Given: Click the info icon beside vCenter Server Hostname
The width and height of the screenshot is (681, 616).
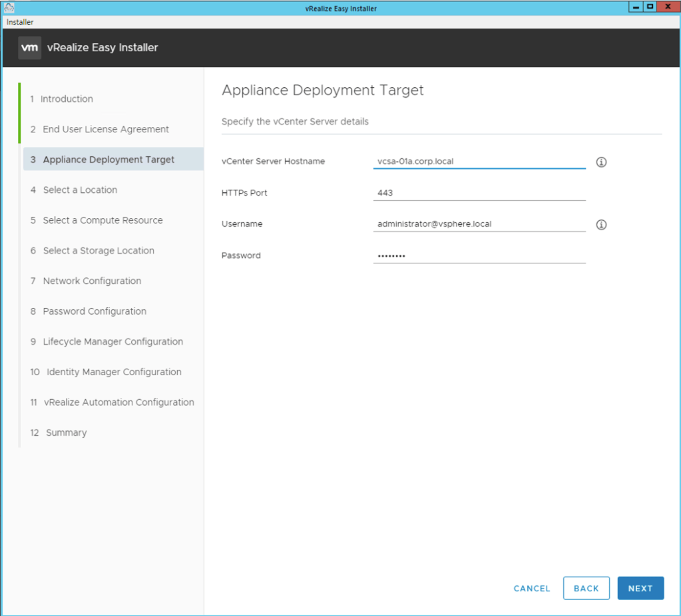Looking at the screenshot, I should click(x=601, y=162).
